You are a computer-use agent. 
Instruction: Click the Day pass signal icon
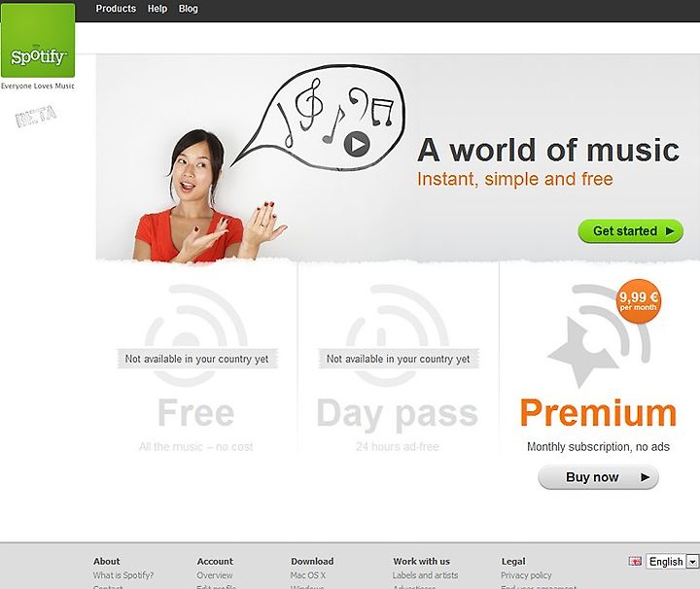398,335
